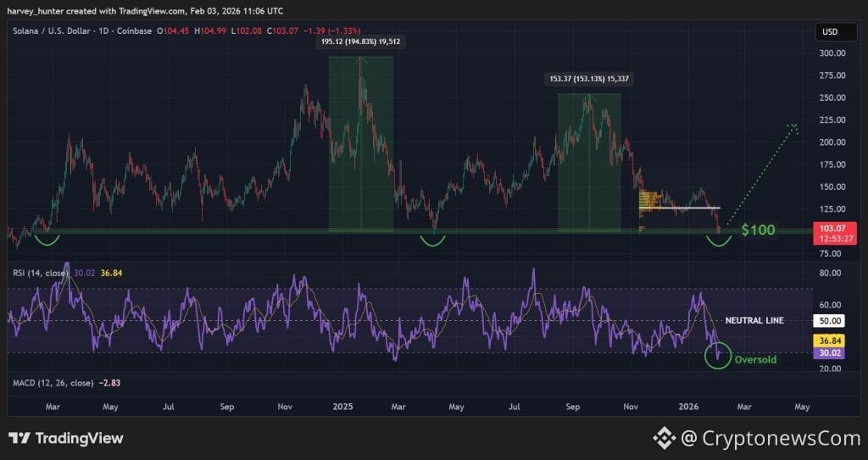Viewport: 868px width, 460px height.
Task: Click the RSI (14, close) indicator label
Action: (42, 273)
